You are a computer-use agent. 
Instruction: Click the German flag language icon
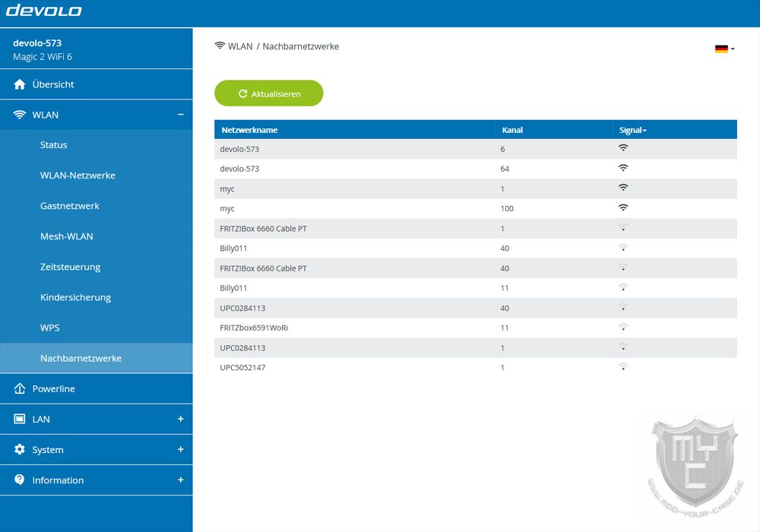[721, 49]
